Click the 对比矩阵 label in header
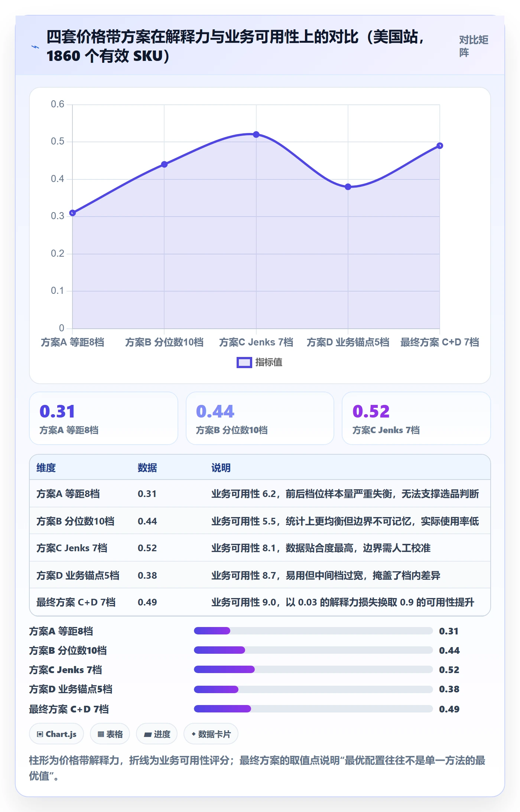 click(x=474, y=46)
